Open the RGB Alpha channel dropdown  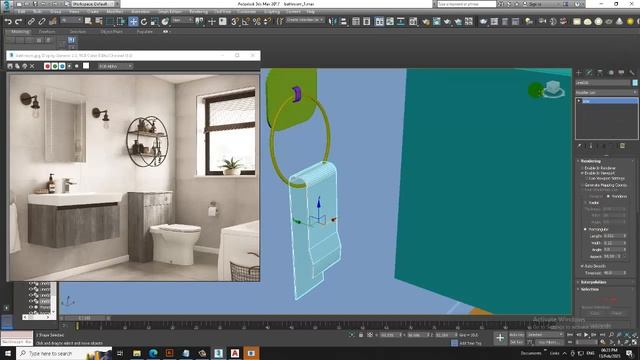tap(116, 66)
